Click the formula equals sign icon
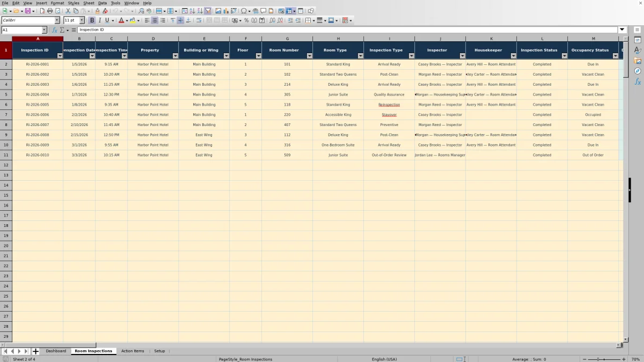Viewport: 644px width, 362px height. tap(74, 30)
